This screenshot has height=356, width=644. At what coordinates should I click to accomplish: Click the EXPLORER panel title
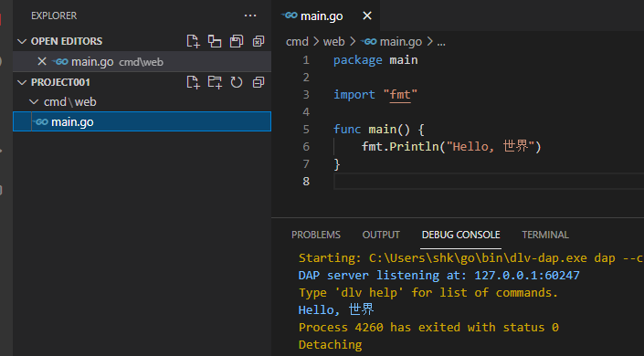54,16
